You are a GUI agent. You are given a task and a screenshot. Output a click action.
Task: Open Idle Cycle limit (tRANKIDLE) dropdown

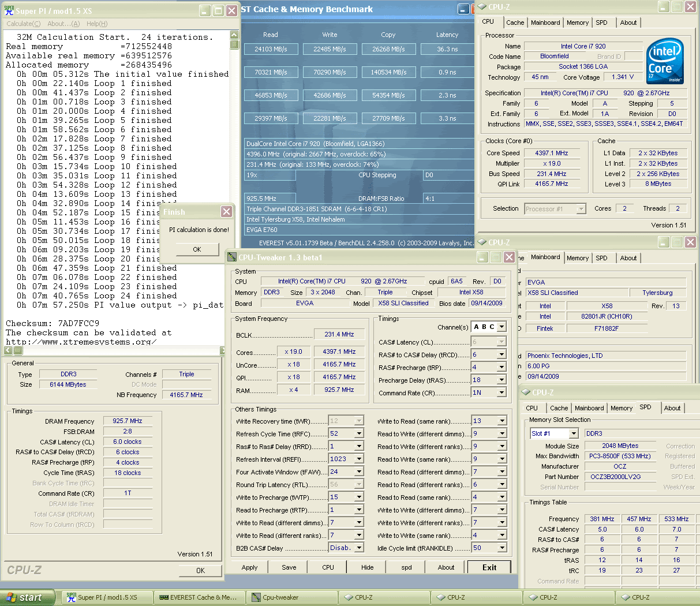point(502,548)
